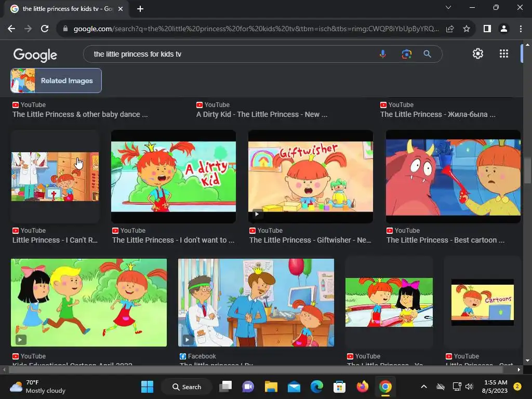Open A Dirty Kid - The Little Princess link
This screenshot has height=399, width=532.
(x=262, y=114)
